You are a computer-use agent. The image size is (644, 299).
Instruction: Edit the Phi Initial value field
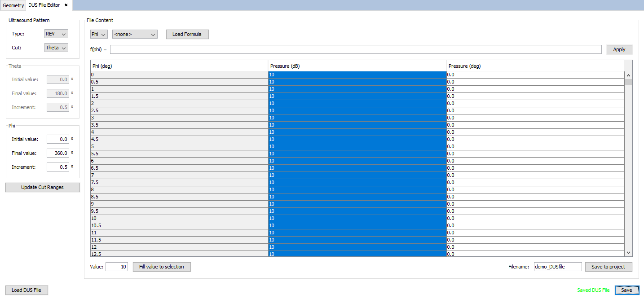(x=58, y=139)
